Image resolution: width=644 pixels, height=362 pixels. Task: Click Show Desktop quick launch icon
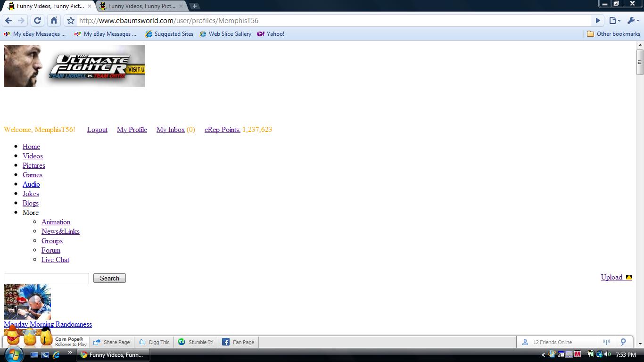[x=34, y=355]
